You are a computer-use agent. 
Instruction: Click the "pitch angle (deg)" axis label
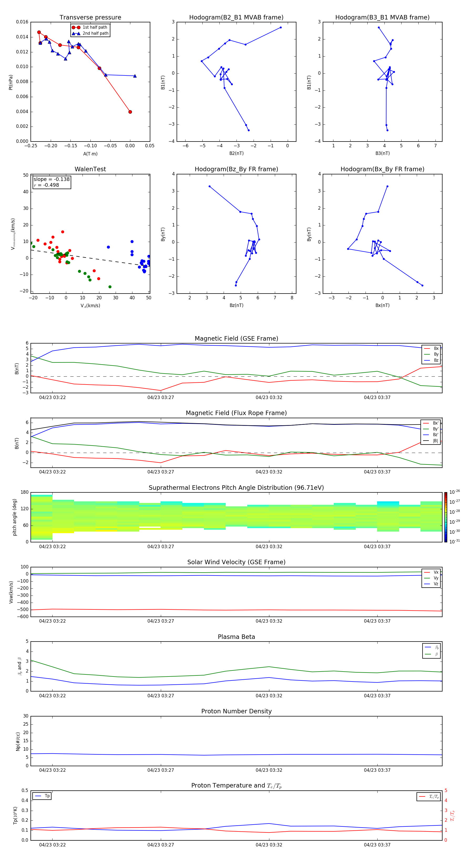(14, 517)
